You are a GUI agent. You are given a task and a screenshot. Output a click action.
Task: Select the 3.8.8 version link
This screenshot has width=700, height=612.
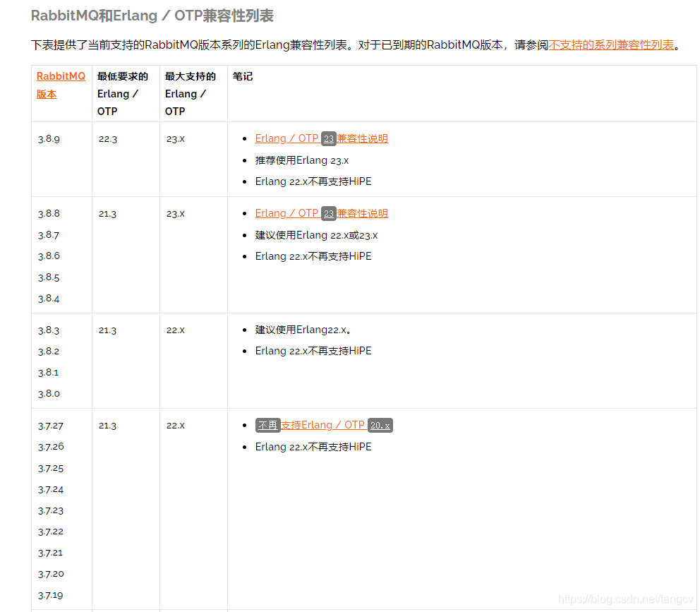[x=47, y=212]
